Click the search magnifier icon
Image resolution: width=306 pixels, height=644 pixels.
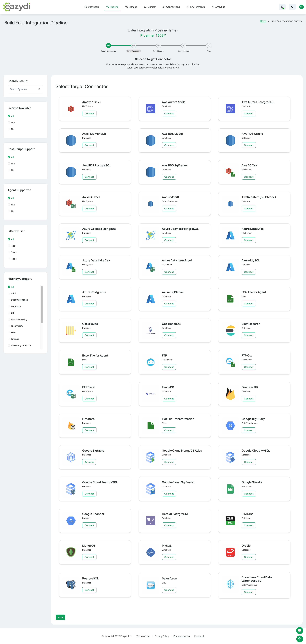[x=39, y=89]
